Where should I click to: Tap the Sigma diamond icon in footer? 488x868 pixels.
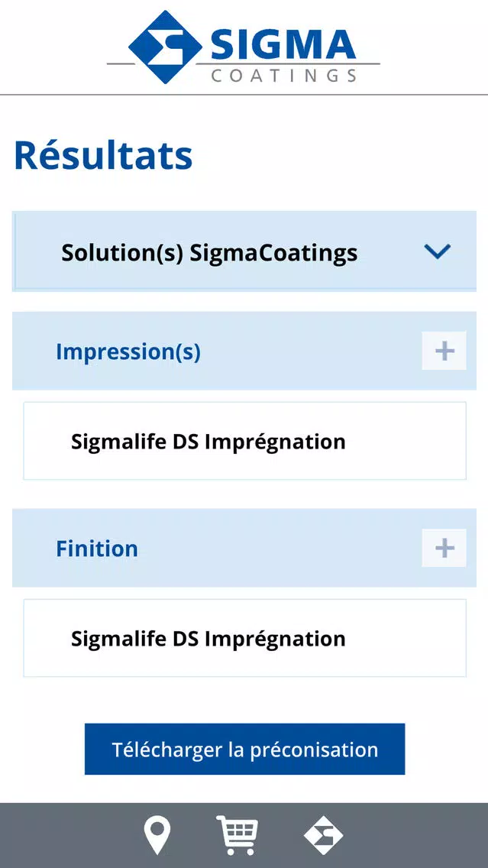click(x=324, y=835)
